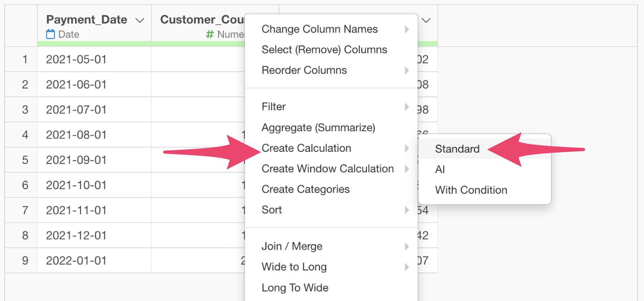Screen dimensions: 644x301
Task: Choose Aggregate (Summarize) option
Action: (331, 128)
